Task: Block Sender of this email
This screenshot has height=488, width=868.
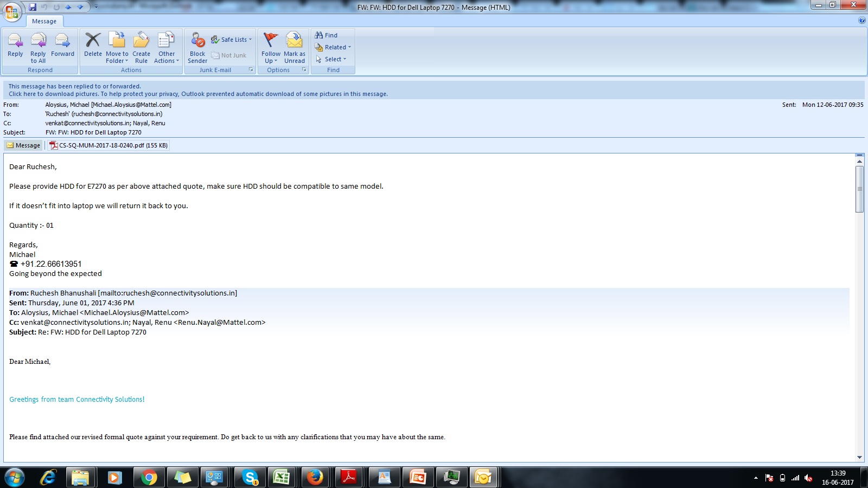Action: (197, 46)
